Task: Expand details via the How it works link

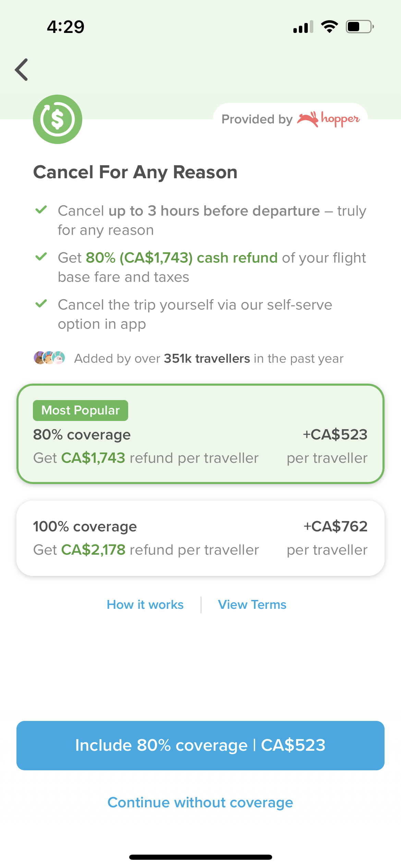Action: [145, 604]
